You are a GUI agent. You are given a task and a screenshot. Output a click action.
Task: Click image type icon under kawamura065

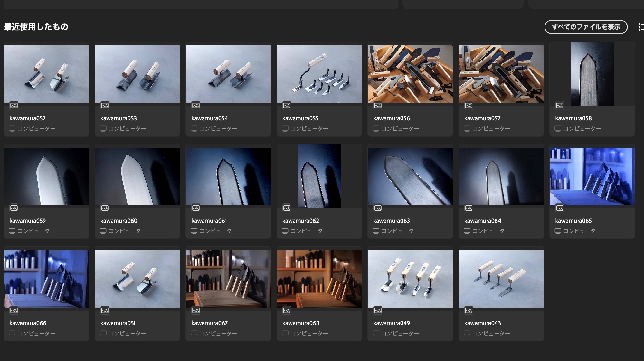560,208
